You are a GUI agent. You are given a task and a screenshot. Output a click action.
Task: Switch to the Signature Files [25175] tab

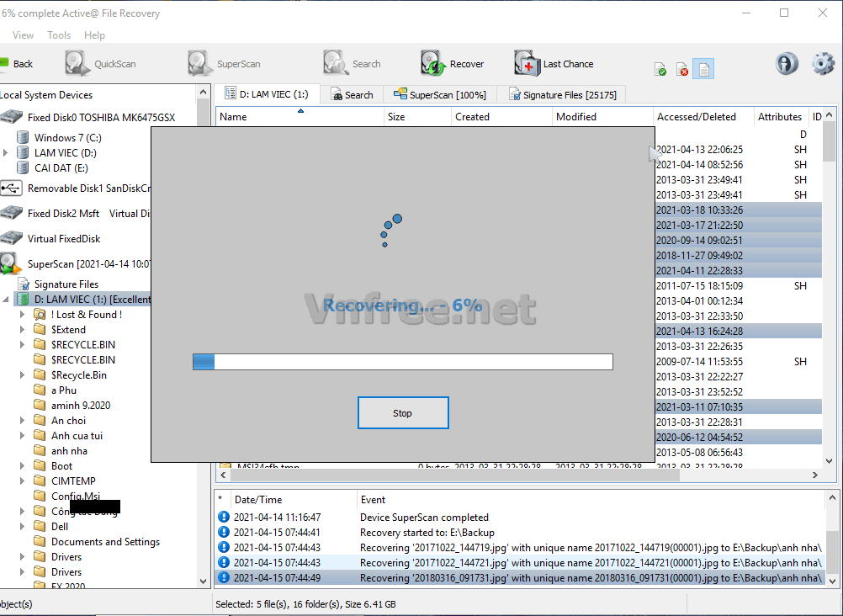coord(561,95)
